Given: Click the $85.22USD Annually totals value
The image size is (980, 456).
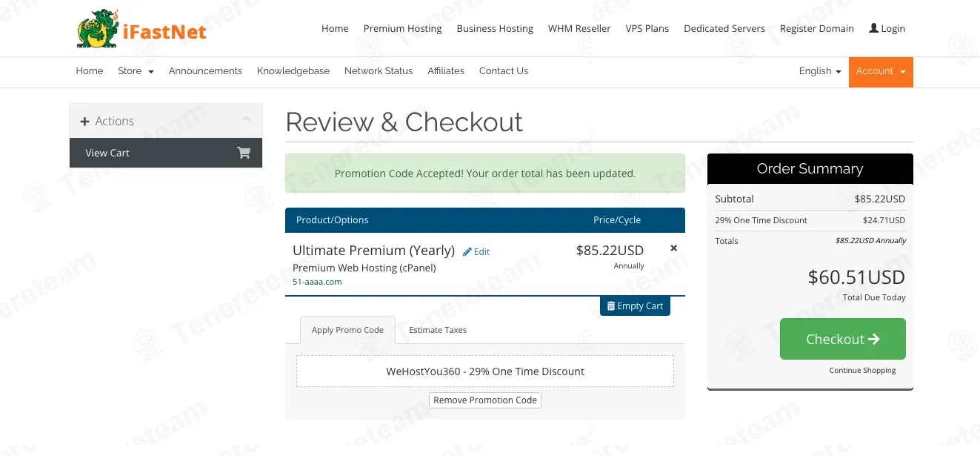Looking at the screenshot, I should click(870, 241).
